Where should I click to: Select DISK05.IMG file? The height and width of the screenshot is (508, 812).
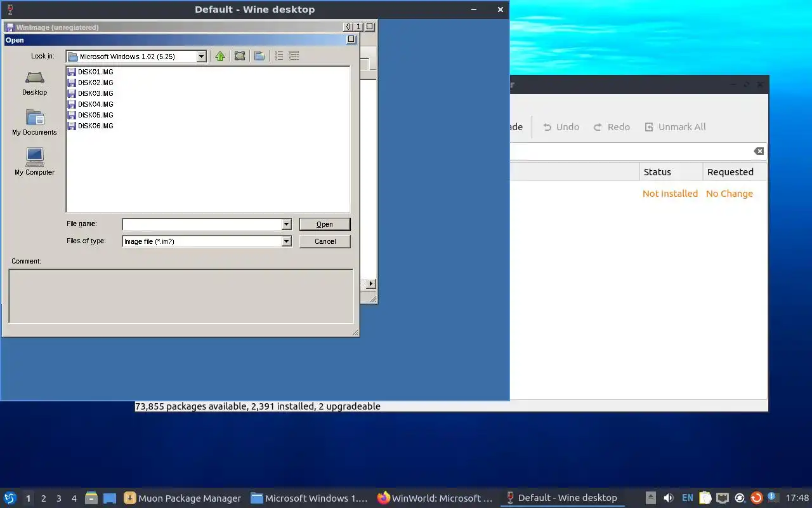click(90, 115)
